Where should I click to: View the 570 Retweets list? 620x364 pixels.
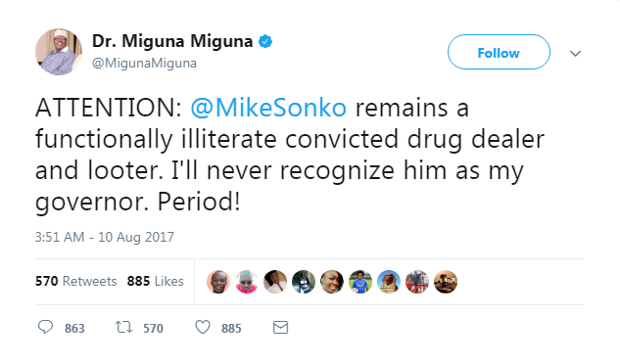pos(76,281)
